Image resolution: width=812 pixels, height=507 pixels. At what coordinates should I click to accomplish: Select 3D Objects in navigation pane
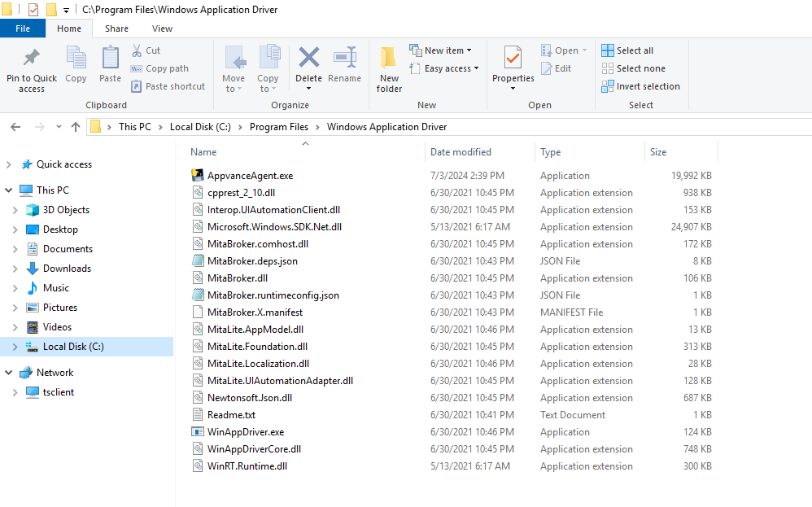66,210
